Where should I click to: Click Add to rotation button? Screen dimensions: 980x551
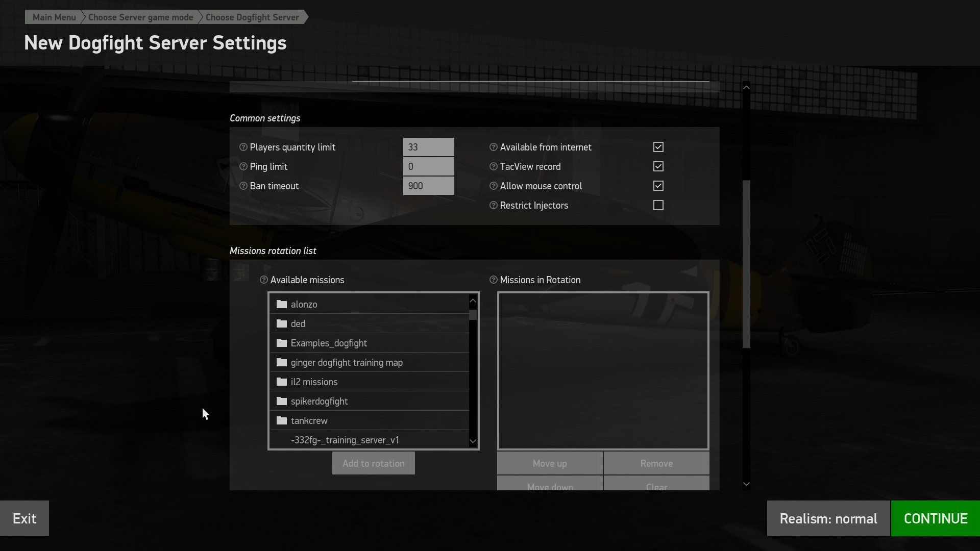pyautogui.click(x=374, y=463)
